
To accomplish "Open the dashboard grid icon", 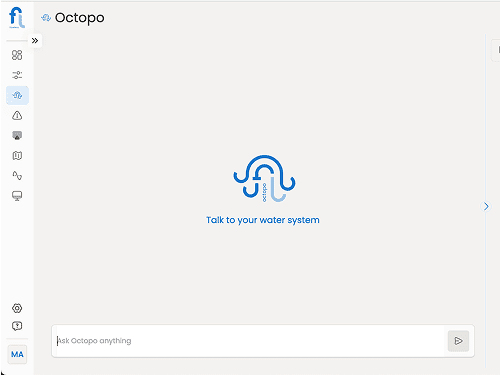I will coord(17,55).
